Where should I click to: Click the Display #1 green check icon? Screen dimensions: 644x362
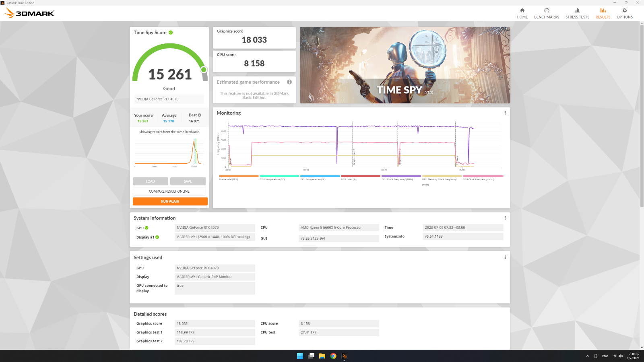[x=157, y=237]
